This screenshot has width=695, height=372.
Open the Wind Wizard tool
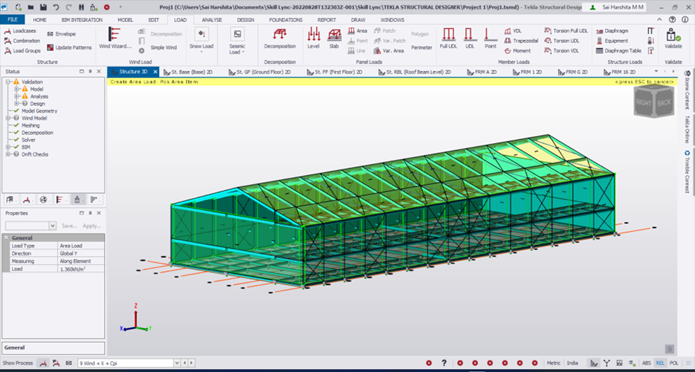115,38
